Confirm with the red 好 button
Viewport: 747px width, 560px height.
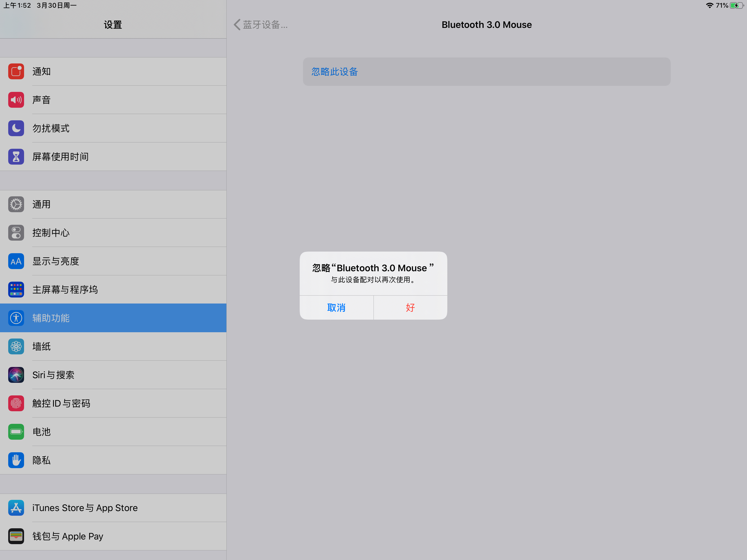point(410,307)
